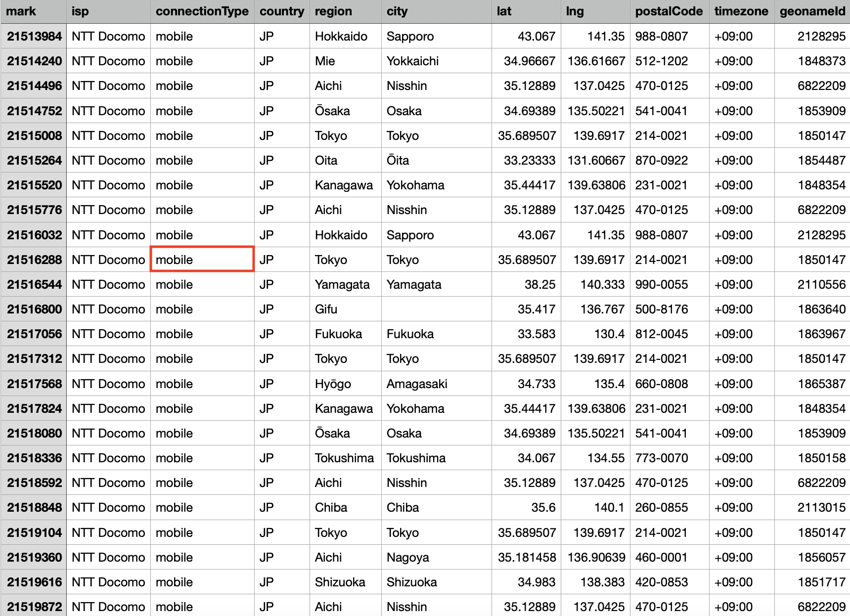Select the mobile cell in row 21516288
The height and width of the screenshot is (616, 850).
tap(202, 260)
